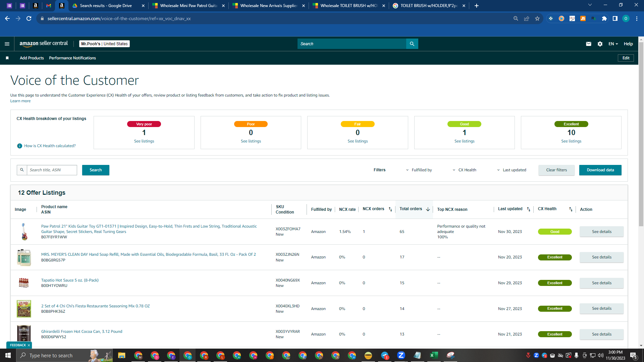The image size is (644, 362).
Task: Click the Edit button in navigation bar
Action: tap(626, 58)
